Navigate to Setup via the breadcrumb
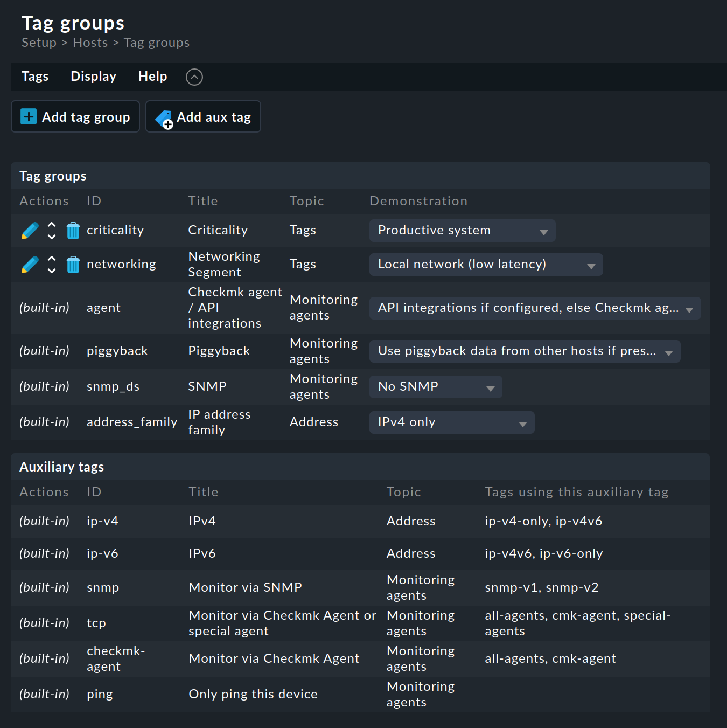Viewport: 727px width, 728px height. (39, 43)
